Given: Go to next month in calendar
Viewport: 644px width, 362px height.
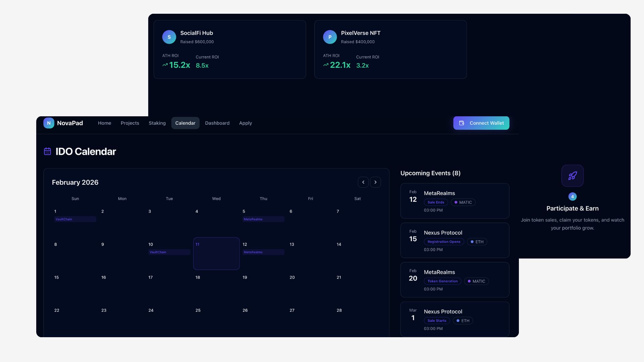Looking at the screenshot, I should [x=375, y=182].
